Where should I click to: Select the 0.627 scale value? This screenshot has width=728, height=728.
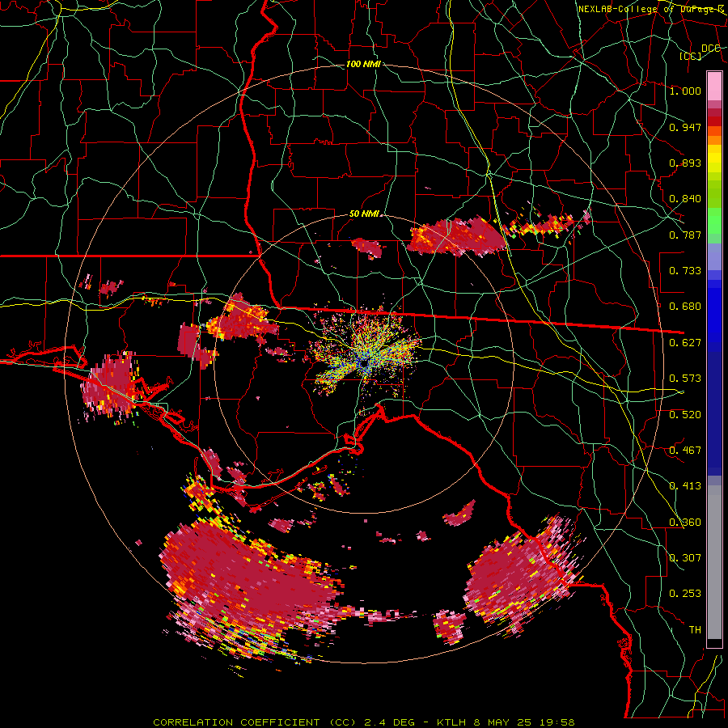[x=685, y=343]
